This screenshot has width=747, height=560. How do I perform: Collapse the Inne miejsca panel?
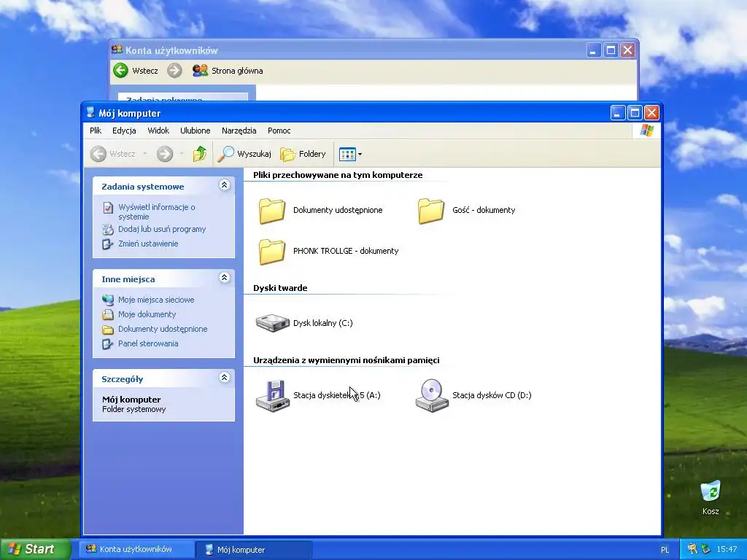[x=225, y=278]
